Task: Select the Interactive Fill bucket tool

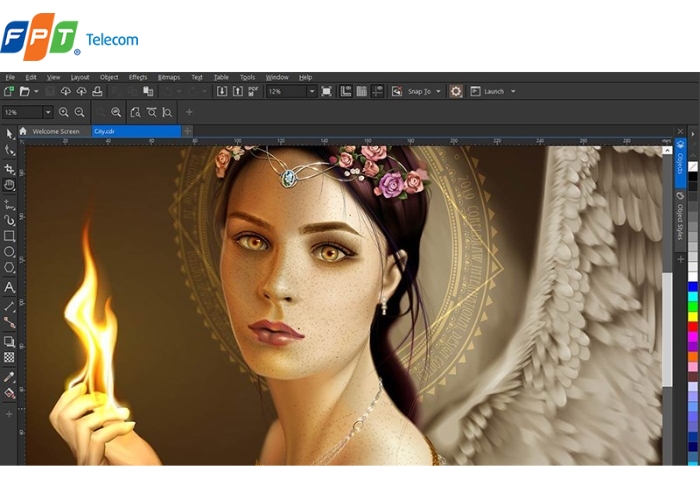Action: point(9,393)
